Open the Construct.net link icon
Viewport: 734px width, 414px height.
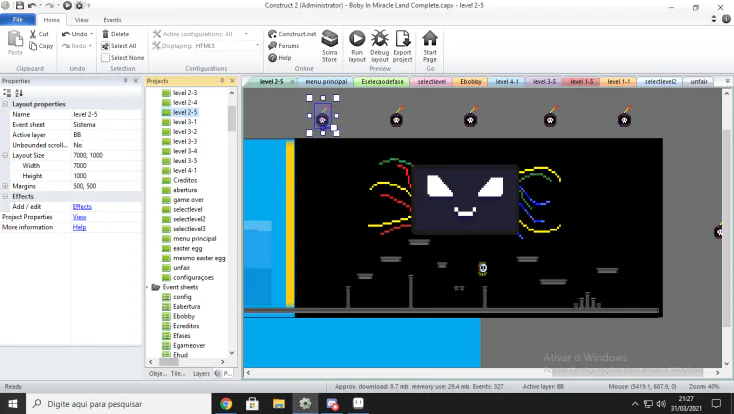(x=272, y=34)
